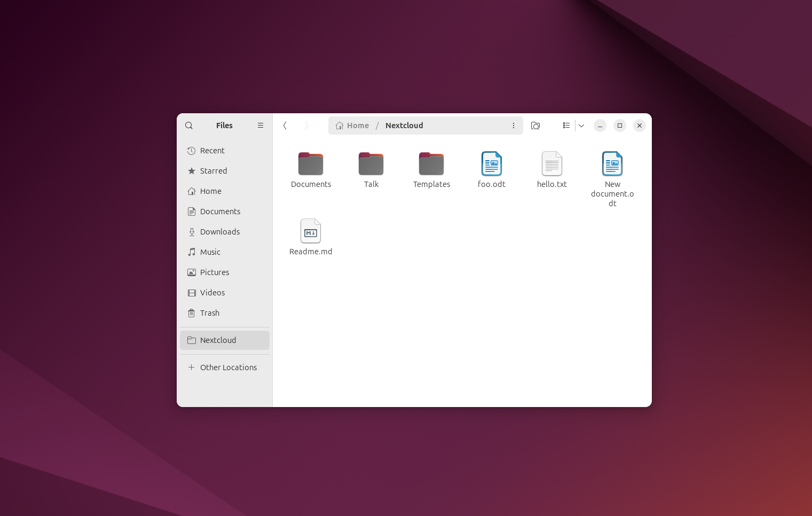The height and width of the screenshot is (516, 812).
Task: Open Other Locations in sidebar
Action: tap(225, 368)
